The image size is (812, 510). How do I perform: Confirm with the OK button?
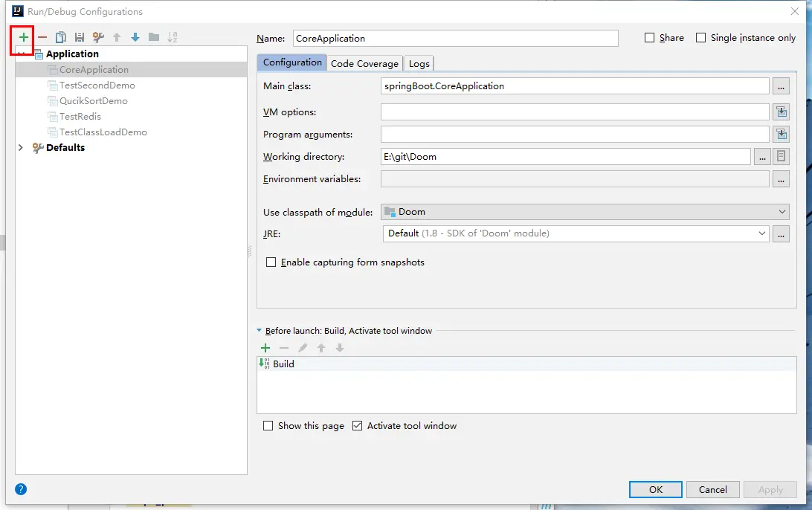point(656,489)
